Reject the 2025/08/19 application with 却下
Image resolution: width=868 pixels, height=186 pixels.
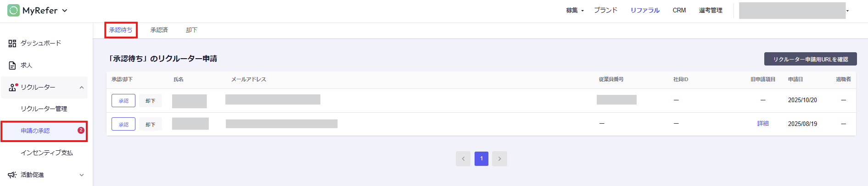[151, 125]
